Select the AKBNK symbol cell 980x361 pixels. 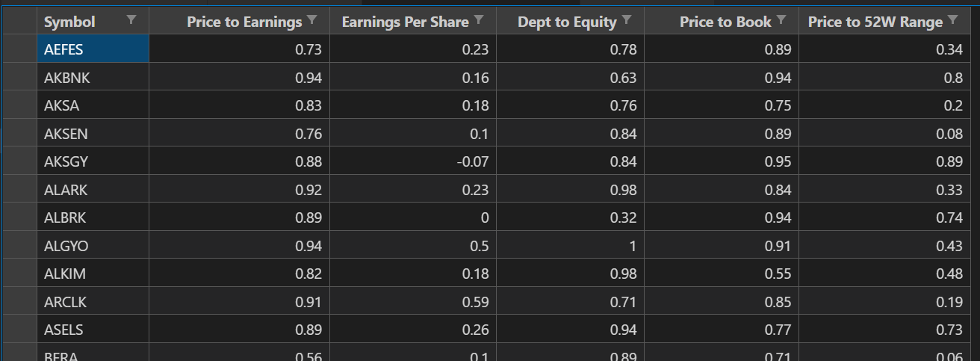[93, 78]
